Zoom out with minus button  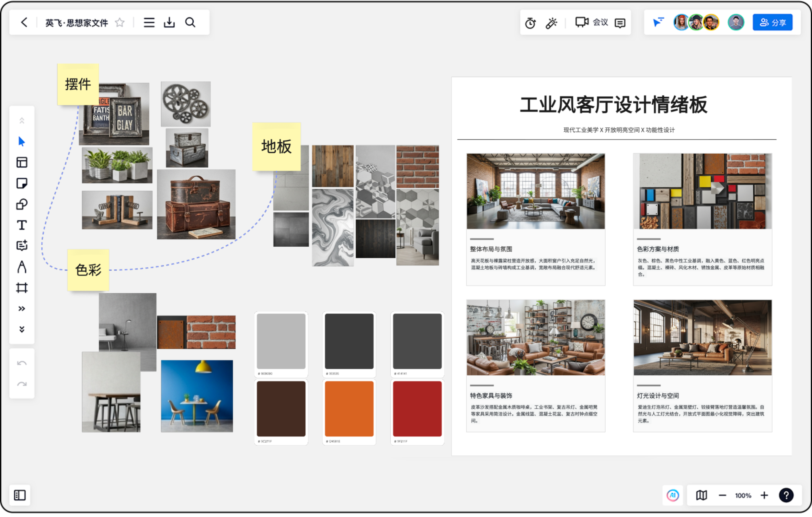(x=722, y=495)
